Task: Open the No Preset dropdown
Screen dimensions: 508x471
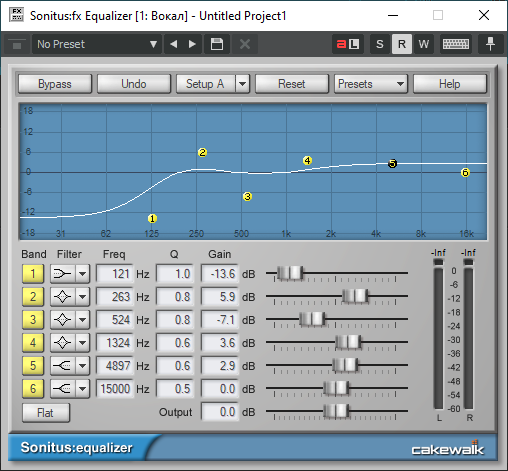Action: coord(97,44)
